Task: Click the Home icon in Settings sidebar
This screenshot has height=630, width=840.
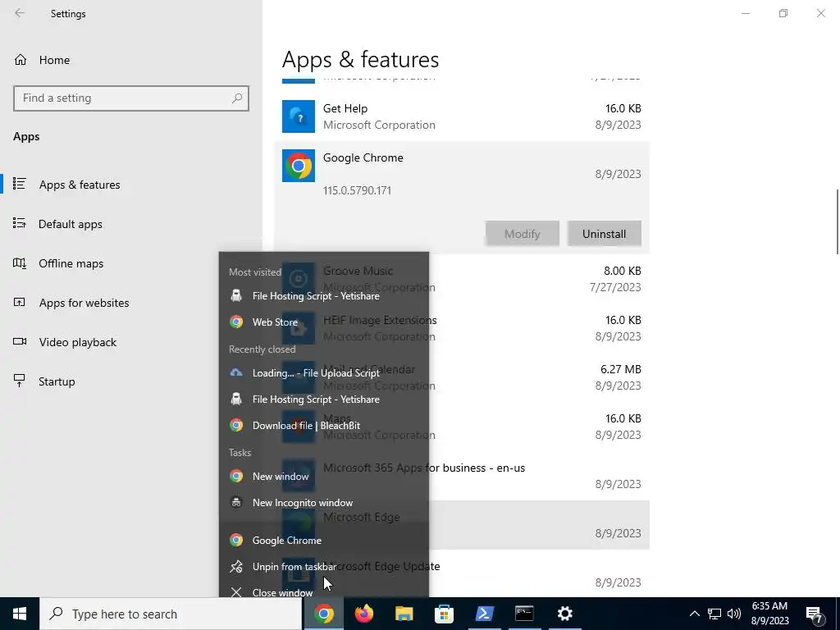Action: pyautogui.click(x=21, y=59)
